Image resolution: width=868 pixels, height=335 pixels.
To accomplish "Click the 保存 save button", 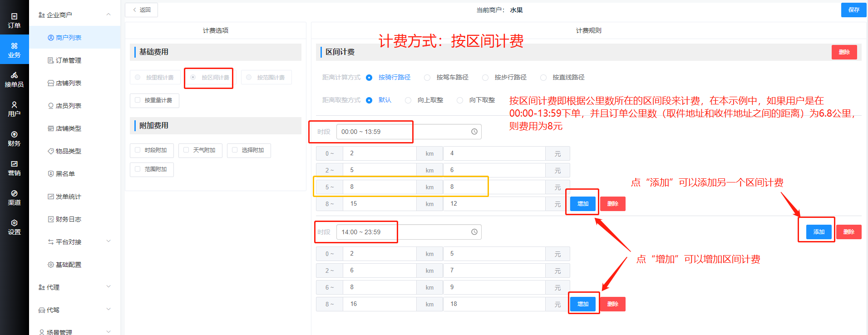I will coord(853,10).
